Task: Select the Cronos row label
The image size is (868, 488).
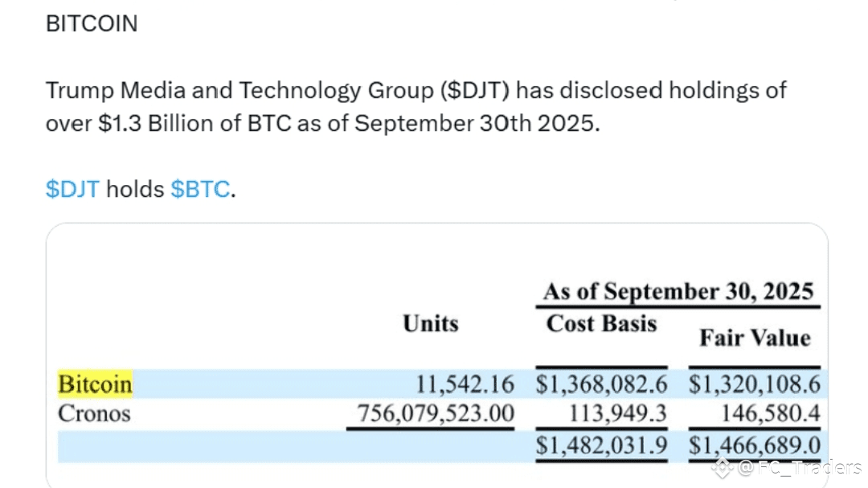Action: coord(94,414)
